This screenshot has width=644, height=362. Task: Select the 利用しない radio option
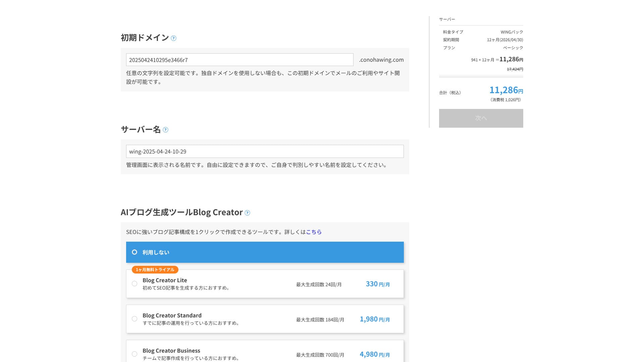(x=135, y=252)
